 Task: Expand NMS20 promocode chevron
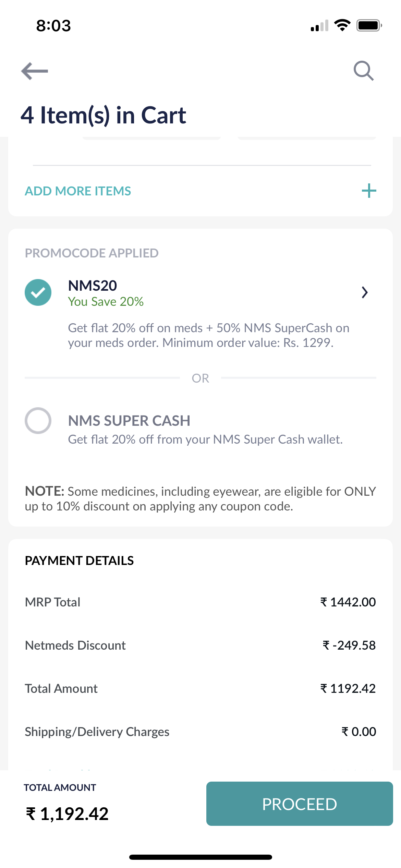[x=365, y=292]
